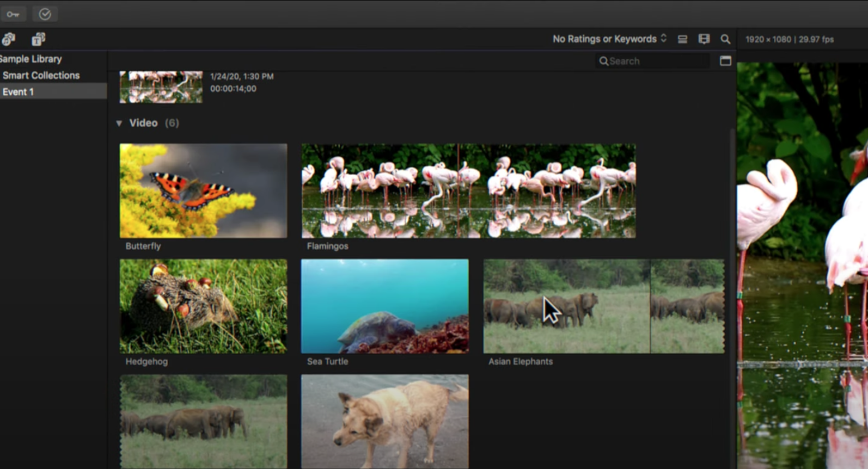This screenshot has width=868, height=469.
Task: Select Smart Collections in the sidebar
Action: pos(41,76)
